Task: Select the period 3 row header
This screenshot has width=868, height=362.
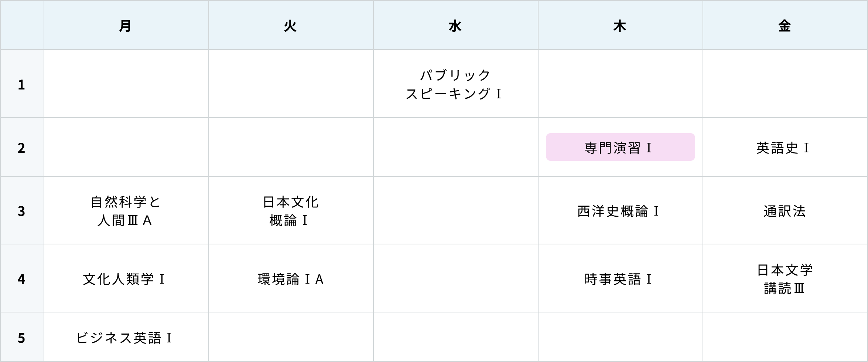Action: tap(22, 210)
